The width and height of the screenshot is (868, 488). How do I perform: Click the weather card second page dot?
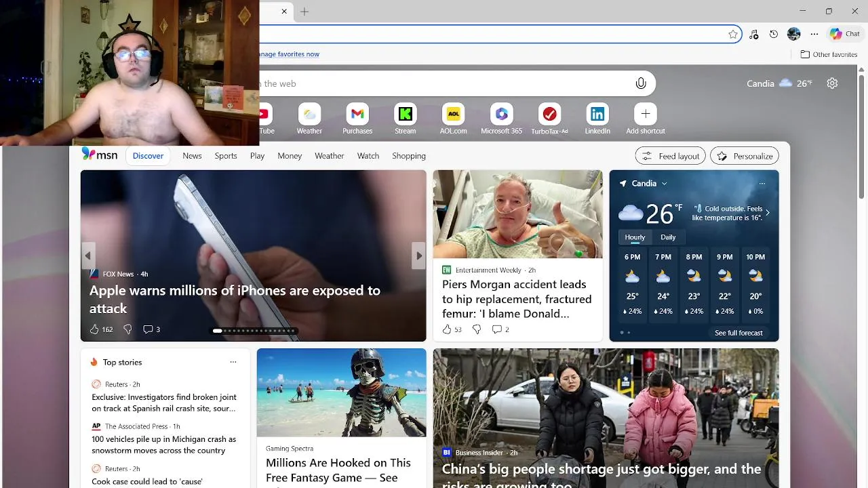[x=629, y=333]
